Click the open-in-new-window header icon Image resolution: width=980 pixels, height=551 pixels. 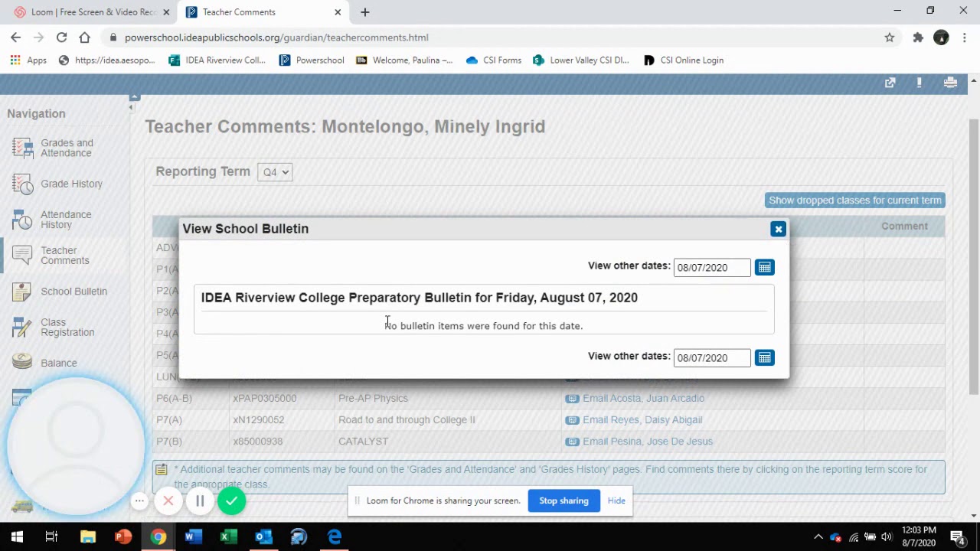point(890,83)
